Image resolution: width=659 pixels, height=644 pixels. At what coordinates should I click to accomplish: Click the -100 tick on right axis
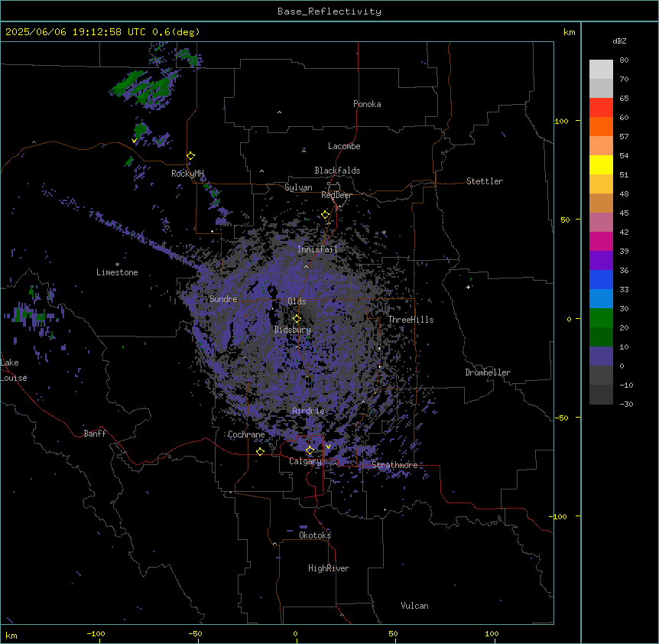pos(560,516)
